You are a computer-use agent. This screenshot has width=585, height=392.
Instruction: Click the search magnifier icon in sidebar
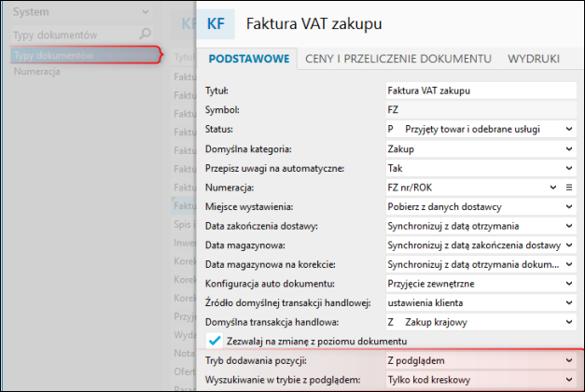point(145,34)
